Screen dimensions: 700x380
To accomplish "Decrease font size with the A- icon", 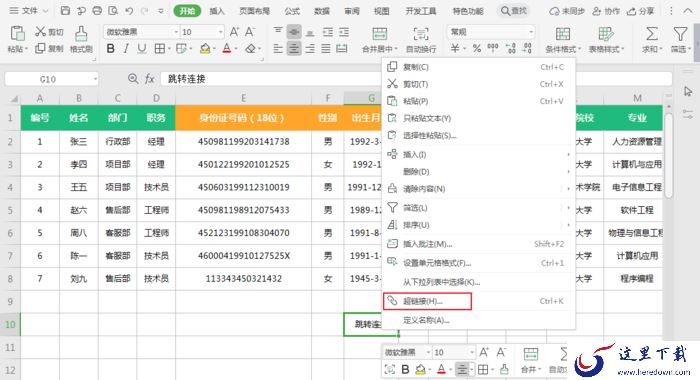I will [x=250, y=32].
